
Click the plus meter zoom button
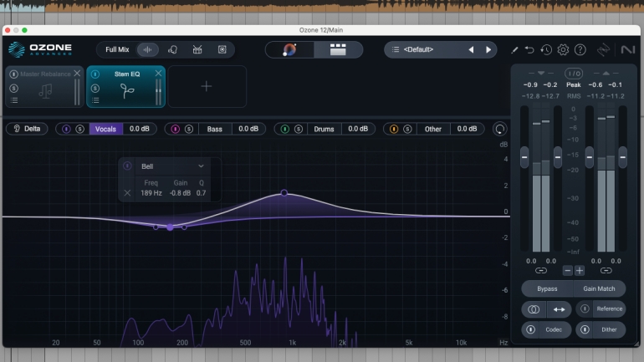[580, 271]
